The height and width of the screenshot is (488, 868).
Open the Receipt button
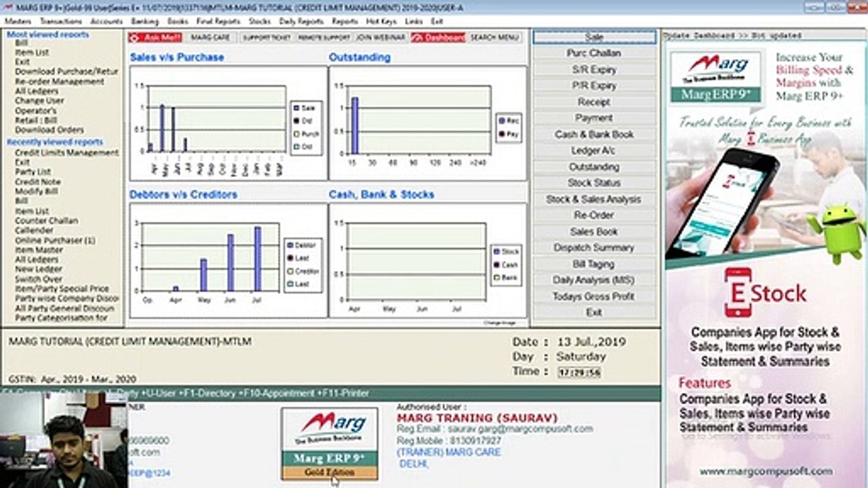tap(594, 102)
